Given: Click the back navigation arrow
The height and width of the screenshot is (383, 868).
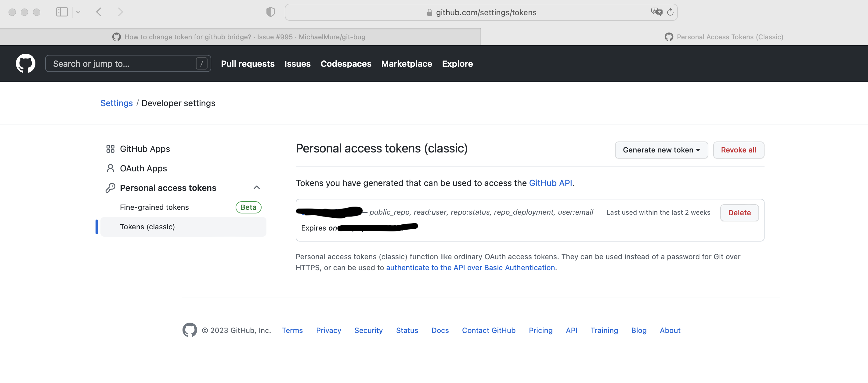Looking at the screenshot, I should (99, 12).
